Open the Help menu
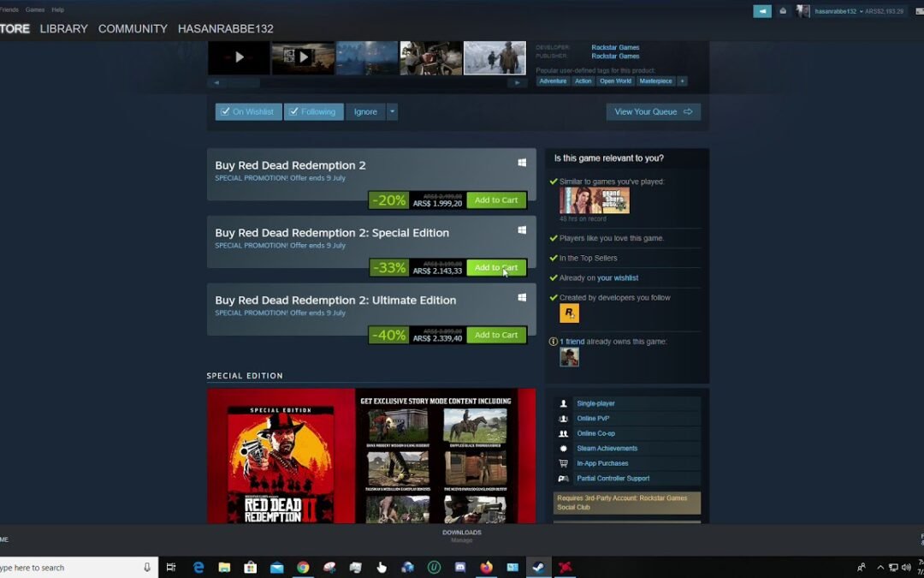Viewport: 924px width, 578px height. pyautogui.click(x=58, y=9)
